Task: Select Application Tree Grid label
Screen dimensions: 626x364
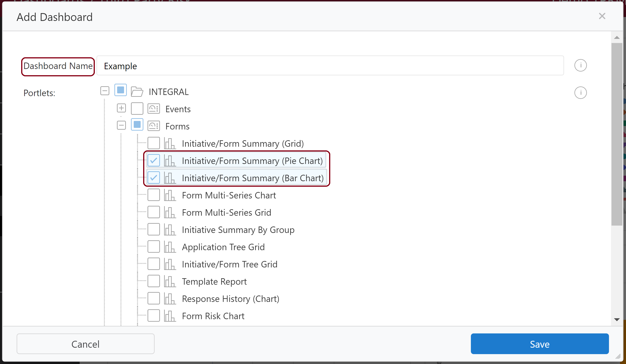Action: click(223, 247)
